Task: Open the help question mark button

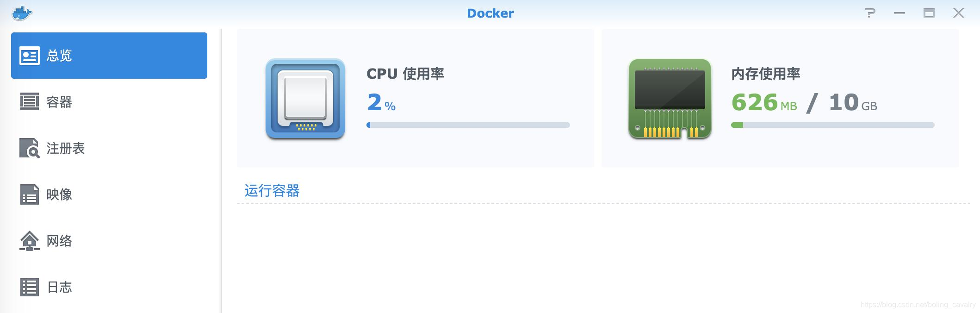Action: 870,13
